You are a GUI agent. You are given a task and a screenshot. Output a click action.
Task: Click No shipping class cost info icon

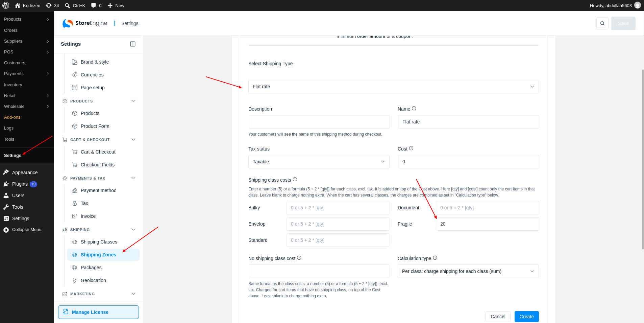click(x=299, y=258)
